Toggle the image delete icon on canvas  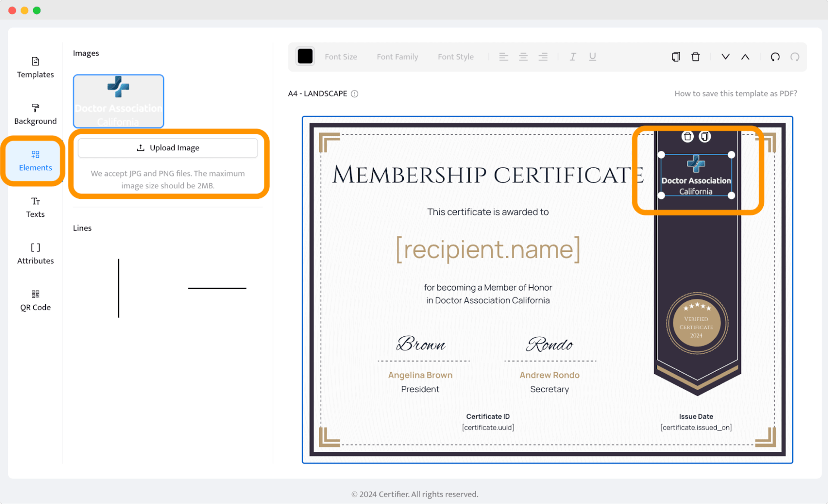pos(687,137)
